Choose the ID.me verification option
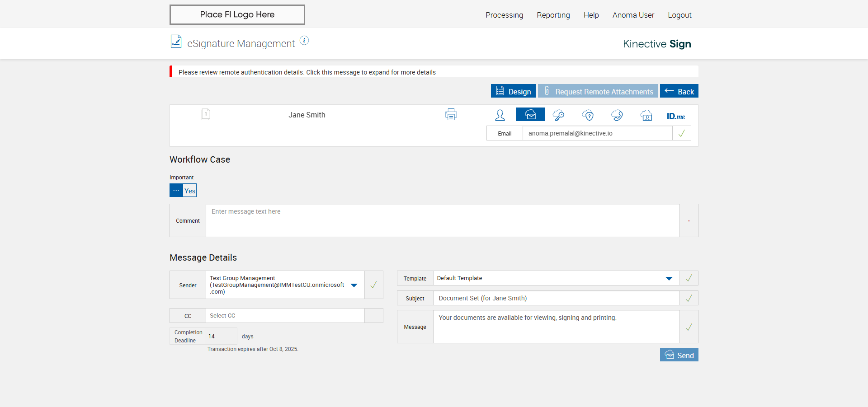Screen dimensions: 868x407 click(x=675, y=116)
